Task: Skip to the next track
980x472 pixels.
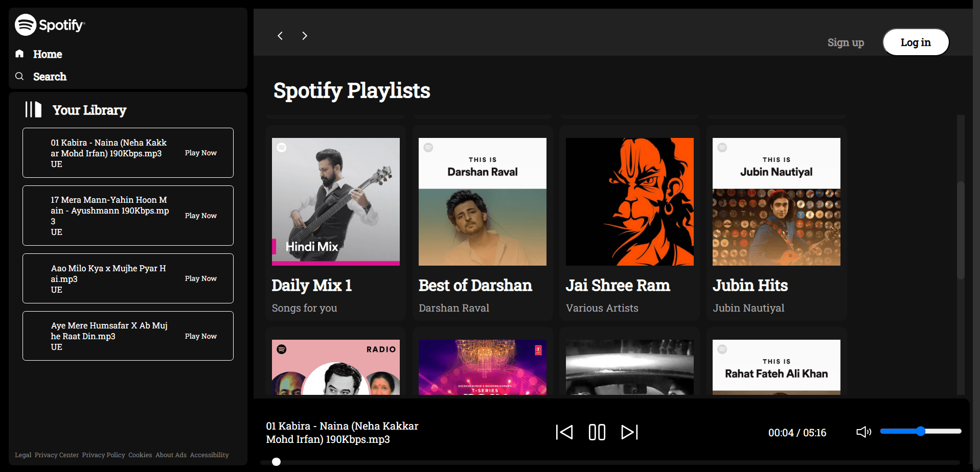Action: coord(629,432)
